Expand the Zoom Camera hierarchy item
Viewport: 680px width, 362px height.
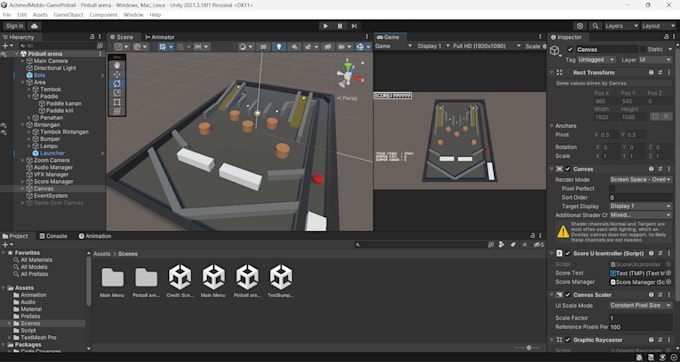(x=23, y=160)
